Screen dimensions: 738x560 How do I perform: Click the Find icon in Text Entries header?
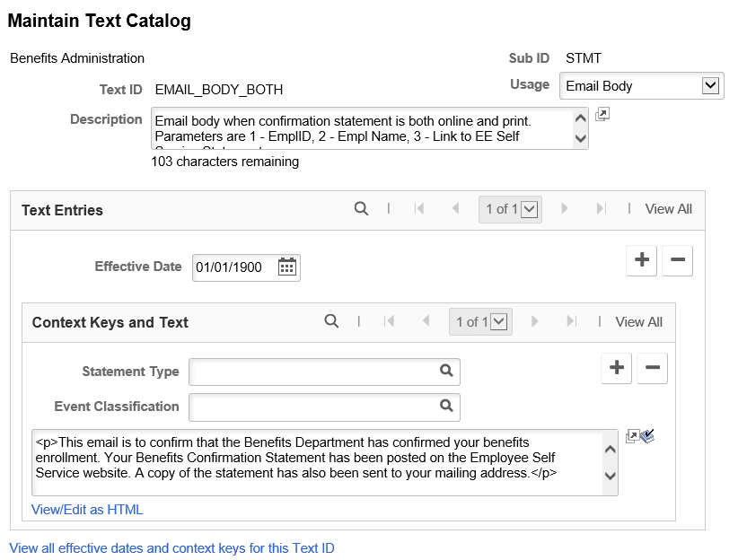(x=361, y=208)
